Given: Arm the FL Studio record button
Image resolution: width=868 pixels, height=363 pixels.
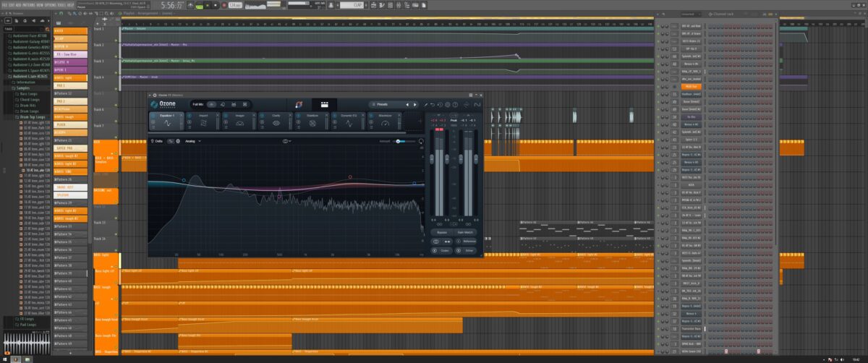Looking at the screenshot, I should click(224, 5).
